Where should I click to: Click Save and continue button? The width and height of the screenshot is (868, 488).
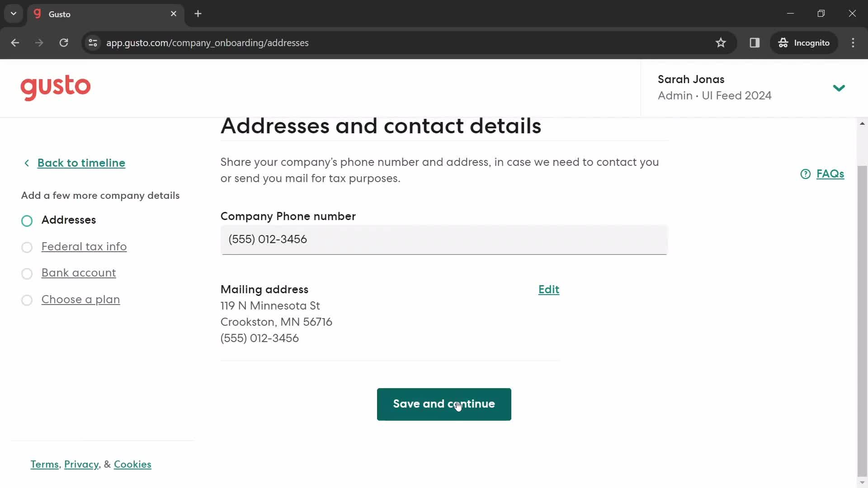[443, 404]
